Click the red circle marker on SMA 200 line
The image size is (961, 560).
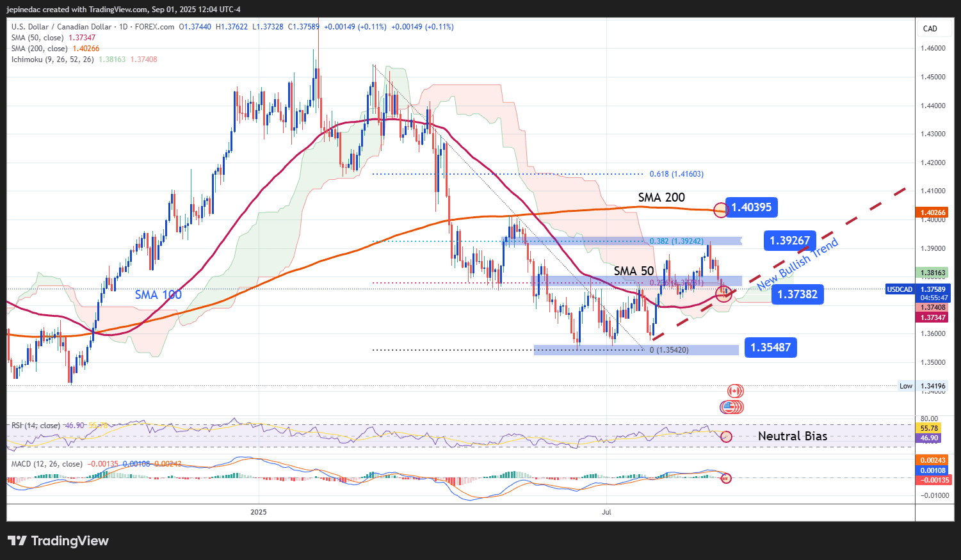[720, 210]
